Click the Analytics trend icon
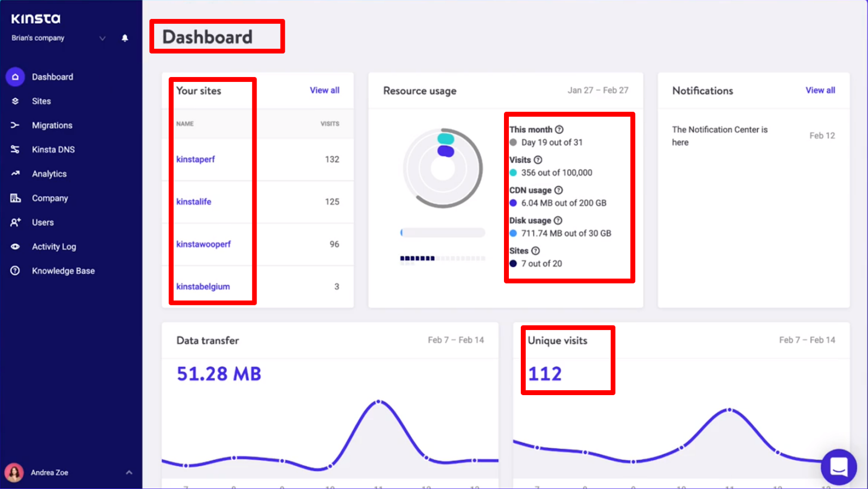 pyautogui.click(x=15, y=174)
